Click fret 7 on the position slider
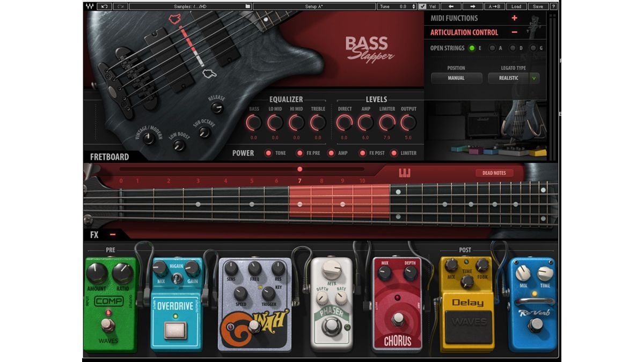The width and height of the screenshot is (644, 362). click(x=299, y=168)
